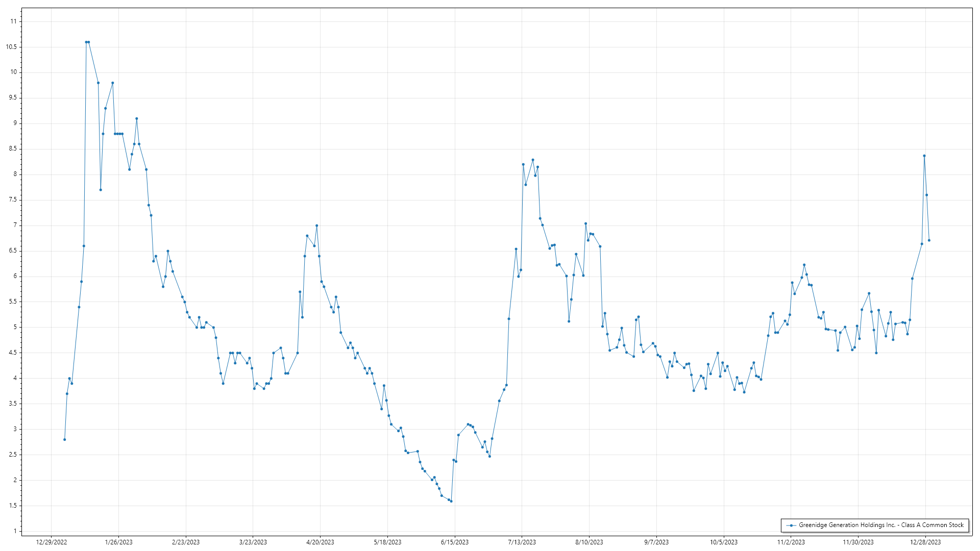Click the 12/29/2022 x-axis date label

tap(52, 542)
